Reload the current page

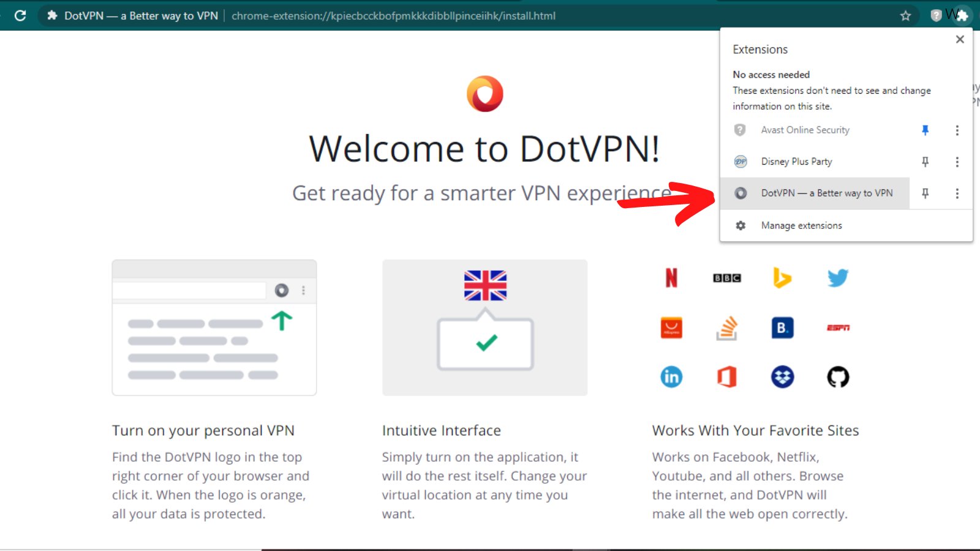[20, 16]
